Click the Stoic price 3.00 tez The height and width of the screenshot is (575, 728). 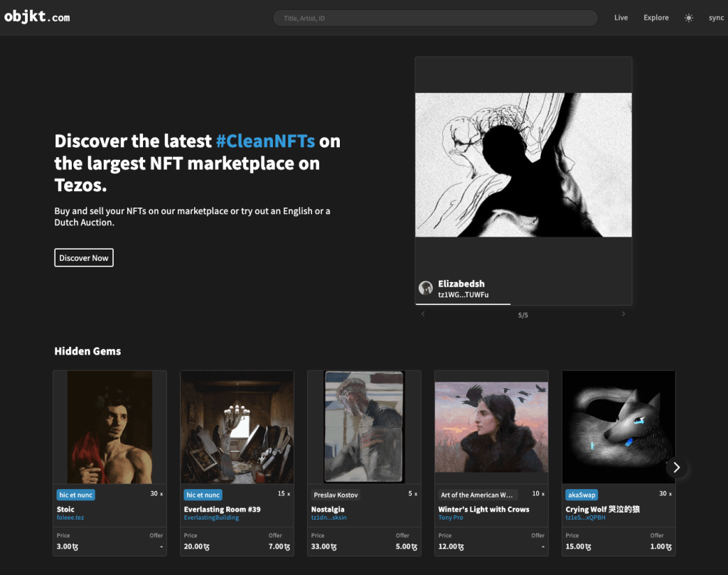click(68, 547)
